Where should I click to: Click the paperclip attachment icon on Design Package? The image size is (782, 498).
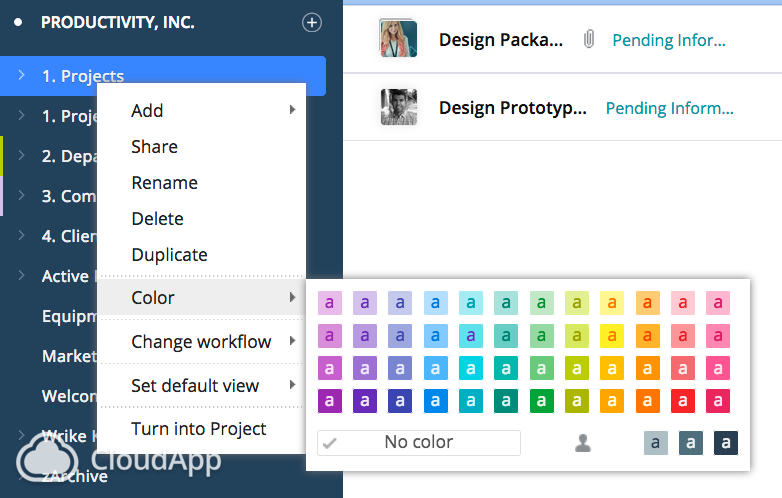[589, 40]
